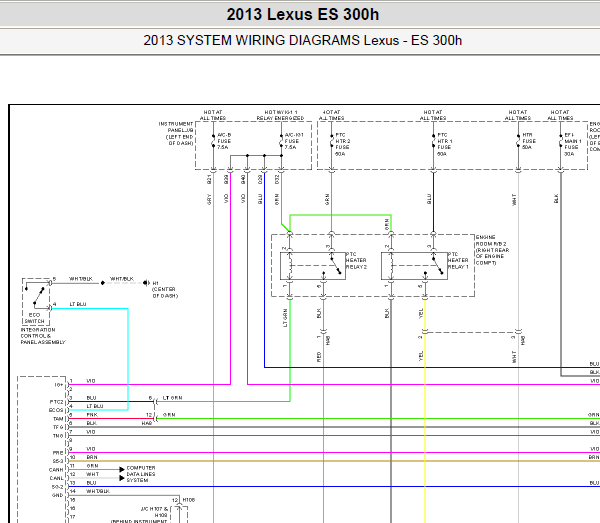Click the COMPUTER DATA LINES SYSTEM label
The height and width of the screenshot is (523, 600).
(x=141, y=474)
